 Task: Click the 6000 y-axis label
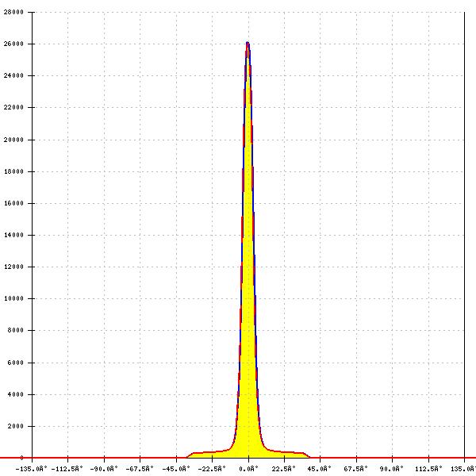(15, 363)
